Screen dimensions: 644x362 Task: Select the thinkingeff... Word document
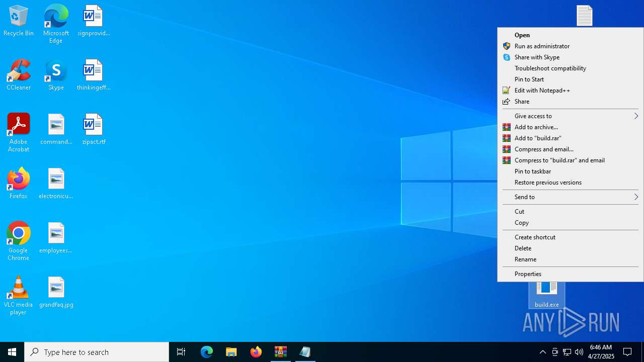click(x=94, y=75)
